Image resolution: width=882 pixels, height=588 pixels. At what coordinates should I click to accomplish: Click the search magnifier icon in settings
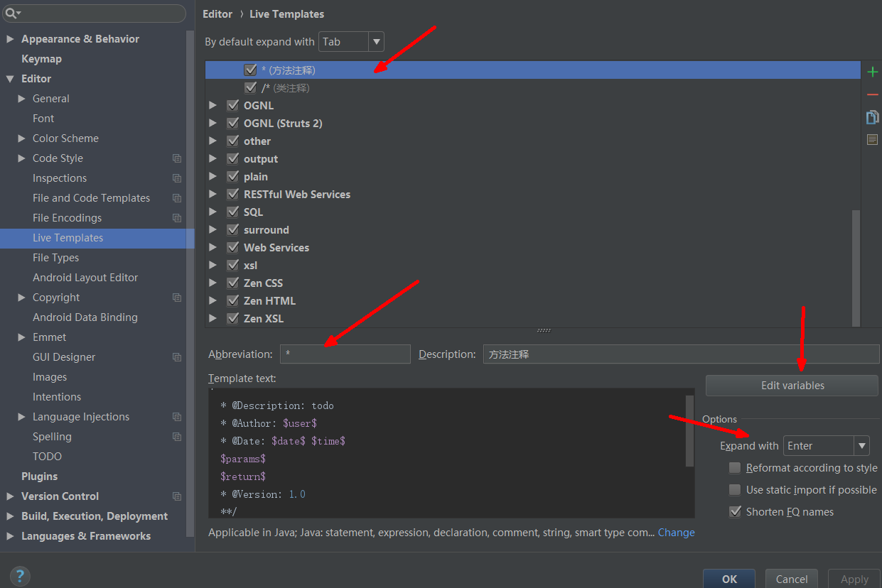click(11, 13)
